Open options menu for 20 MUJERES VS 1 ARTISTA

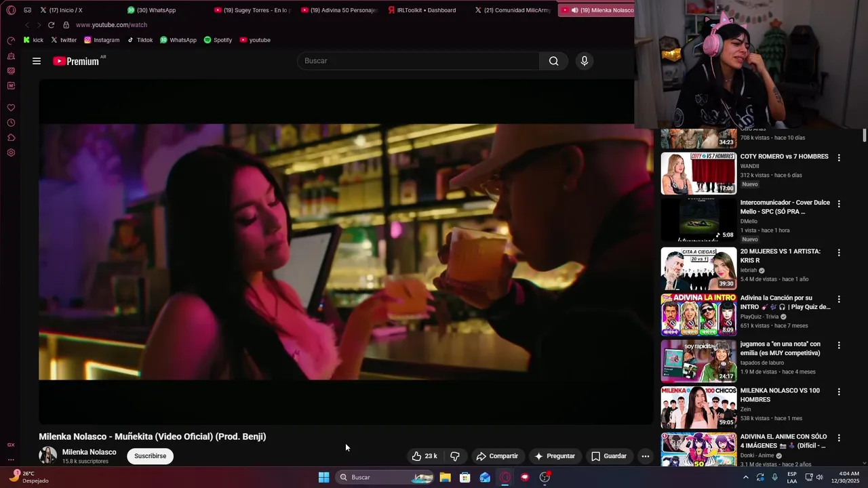pyautogui.click(x=839, y=253)
